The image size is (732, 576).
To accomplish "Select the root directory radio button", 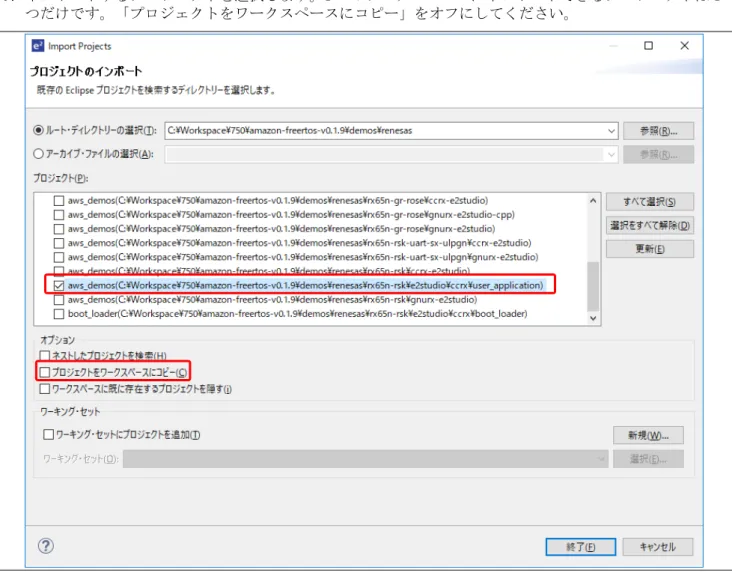I will click(38, 130).
